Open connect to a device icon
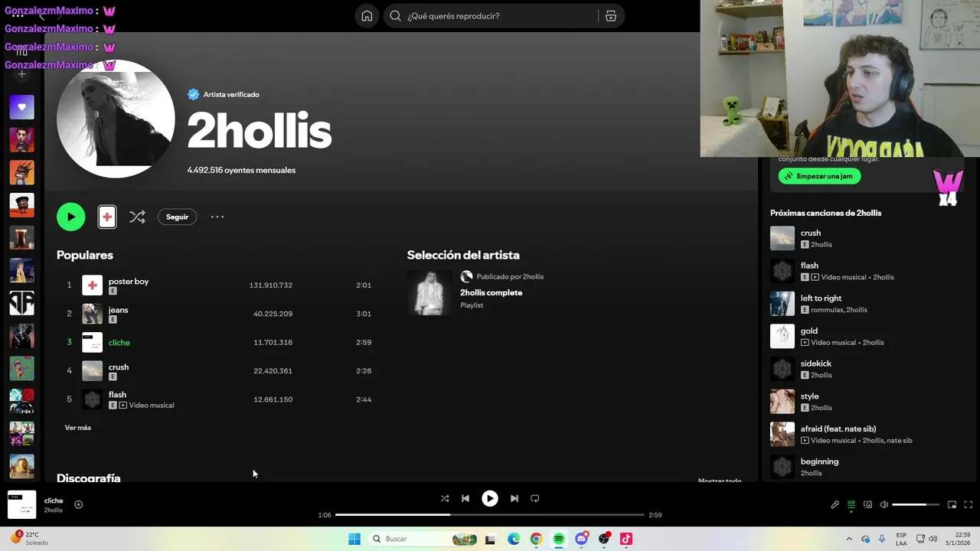Image resolution: width=980 pixels, height=551 pixels. pos(867,504)
